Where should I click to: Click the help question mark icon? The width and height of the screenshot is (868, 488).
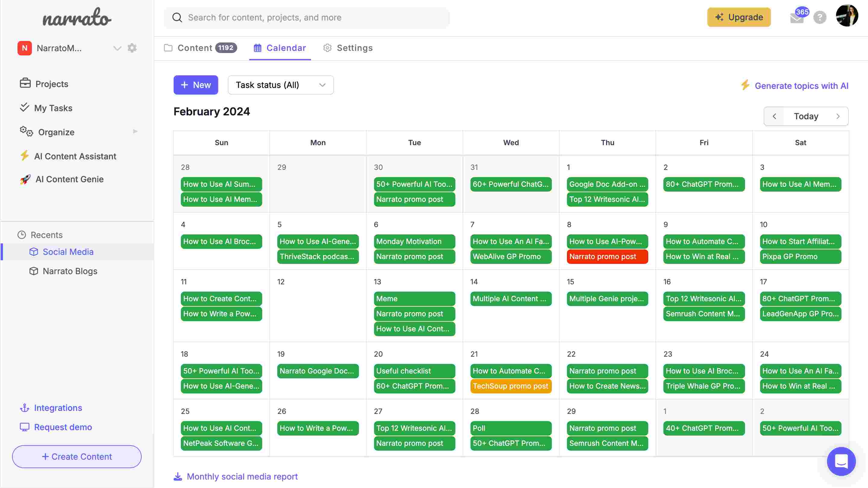(819, 17)
